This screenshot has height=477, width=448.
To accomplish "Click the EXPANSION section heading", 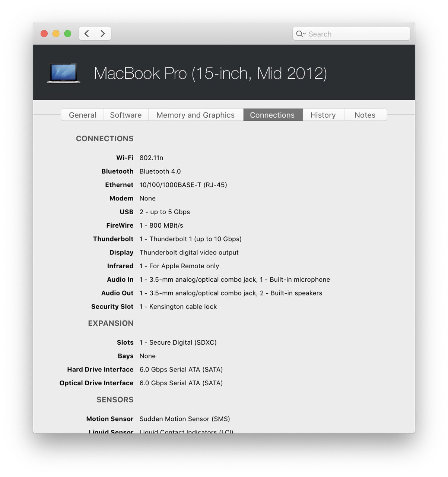I will click(x=111, y=323).
